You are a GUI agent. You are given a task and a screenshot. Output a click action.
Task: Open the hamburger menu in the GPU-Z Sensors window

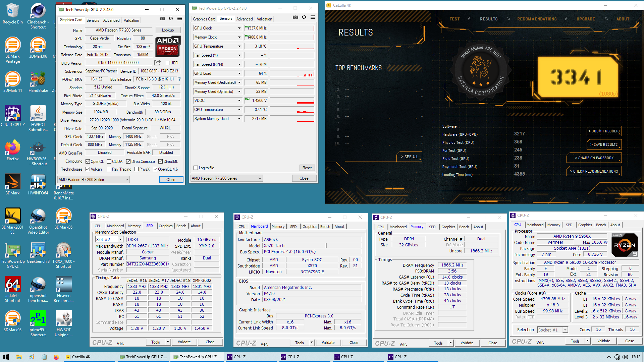[313, 17]
